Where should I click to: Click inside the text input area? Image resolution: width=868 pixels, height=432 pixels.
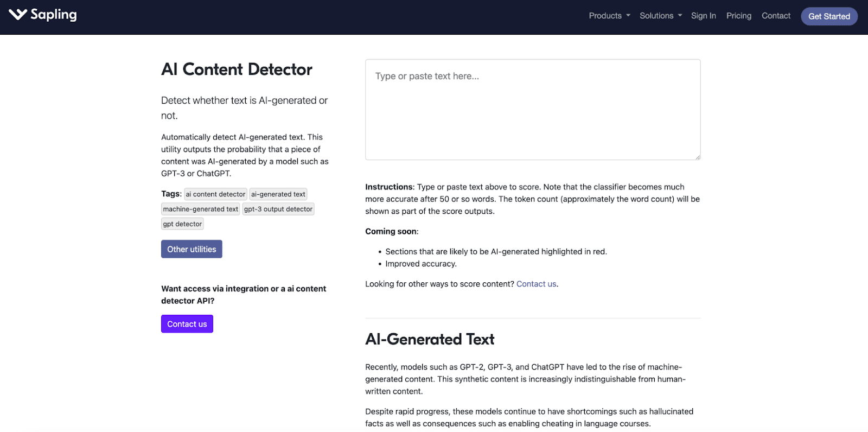[532, 110]
